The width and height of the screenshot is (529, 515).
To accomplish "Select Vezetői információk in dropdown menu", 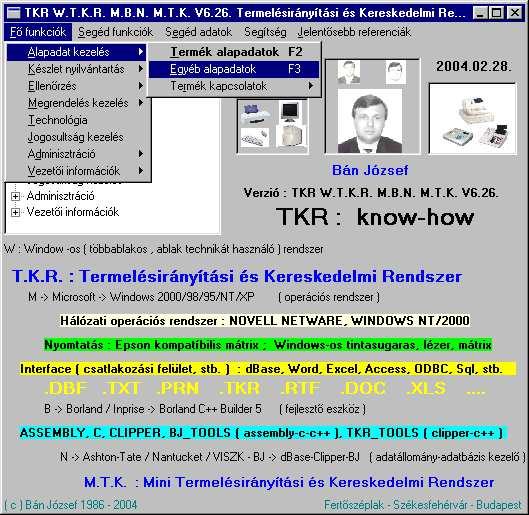I will pyautogui.click(x=77, y=171).
